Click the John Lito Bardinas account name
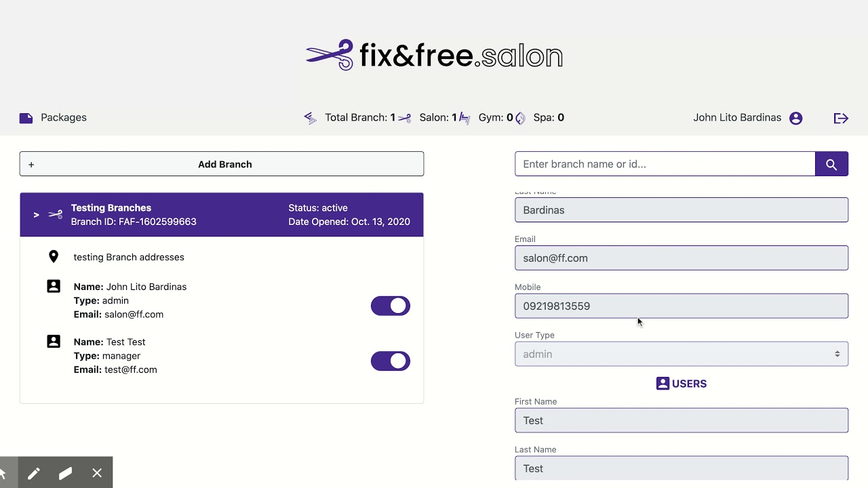 pos(737,117)
